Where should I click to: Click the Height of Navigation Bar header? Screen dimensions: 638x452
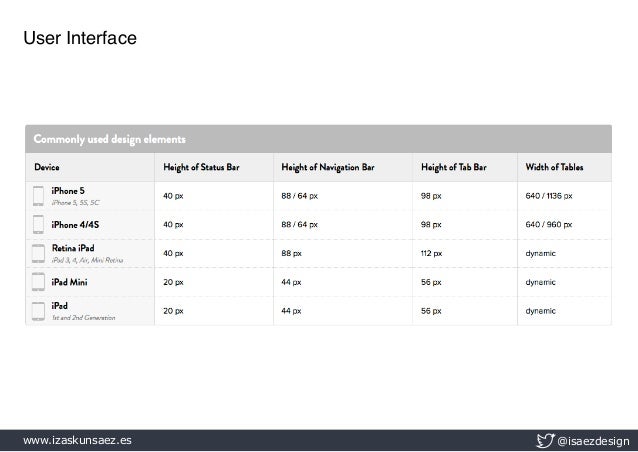(328, 166)
